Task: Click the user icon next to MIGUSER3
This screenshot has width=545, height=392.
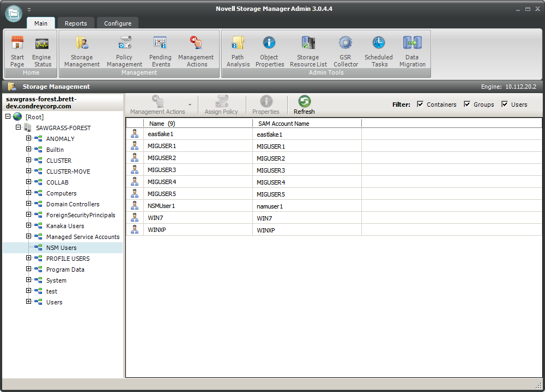Action: tap(135, 170)
